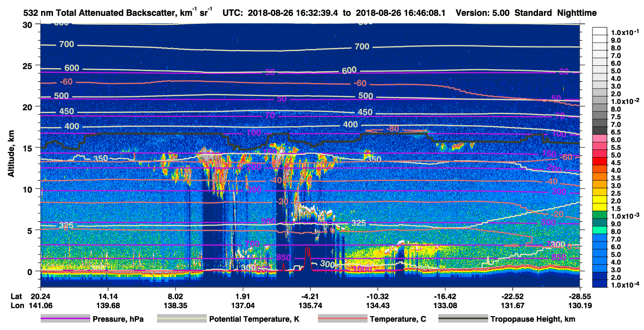Screen dimensions: 644x330
Task: Click the 20 tick on altitude axis
Action: (28, 107)
